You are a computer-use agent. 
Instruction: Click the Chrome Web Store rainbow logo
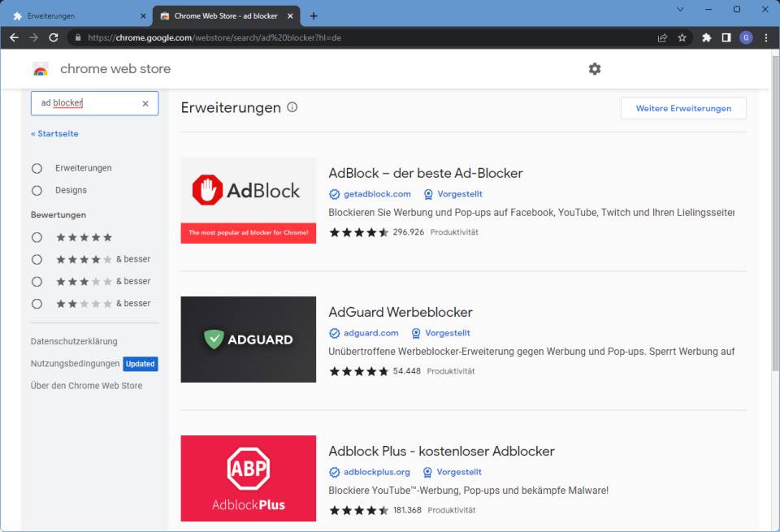(x=41, y=69)
